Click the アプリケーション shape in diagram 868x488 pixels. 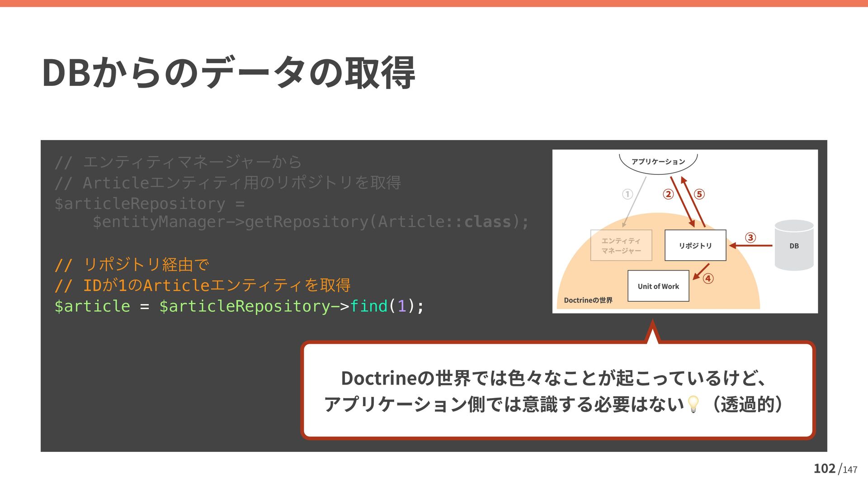pyautogui.click(x=658, y=162)
